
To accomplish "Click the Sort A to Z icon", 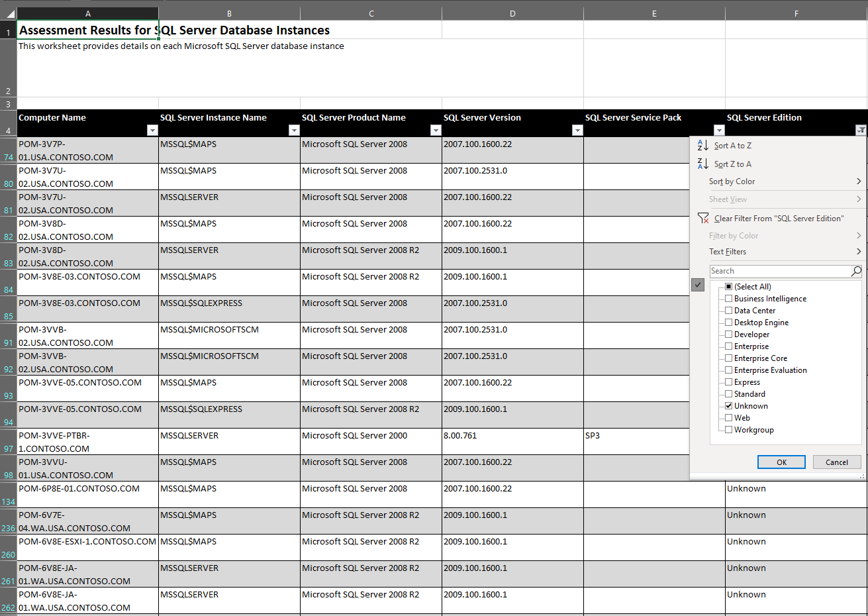I will coord(702,145).
